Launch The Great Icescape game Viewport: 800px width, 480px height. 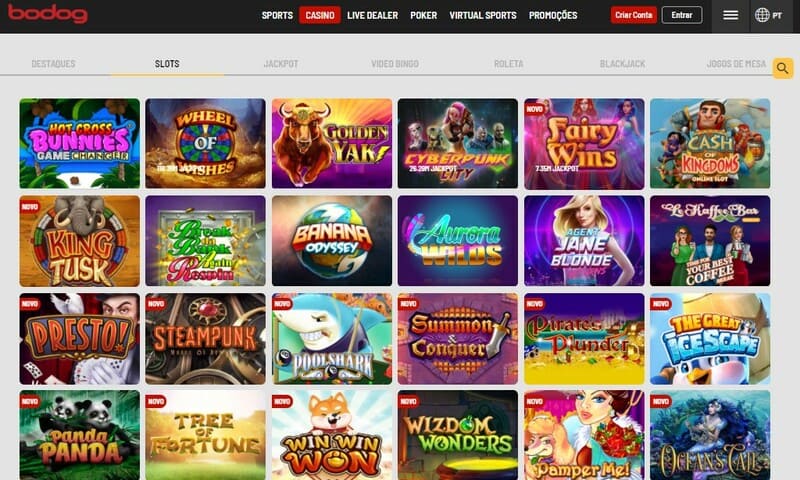(710, 339)
